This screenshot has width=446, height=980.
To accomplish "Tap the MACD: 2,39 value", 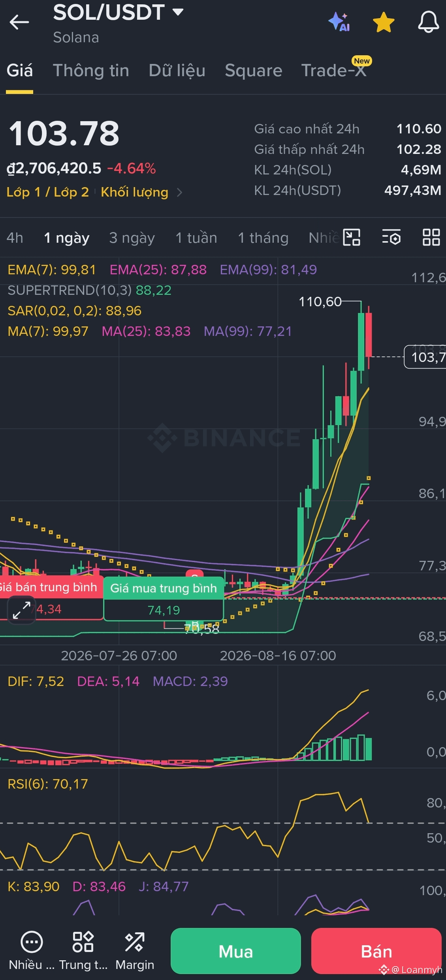I will pyautogui.click(x=190, y=682).
